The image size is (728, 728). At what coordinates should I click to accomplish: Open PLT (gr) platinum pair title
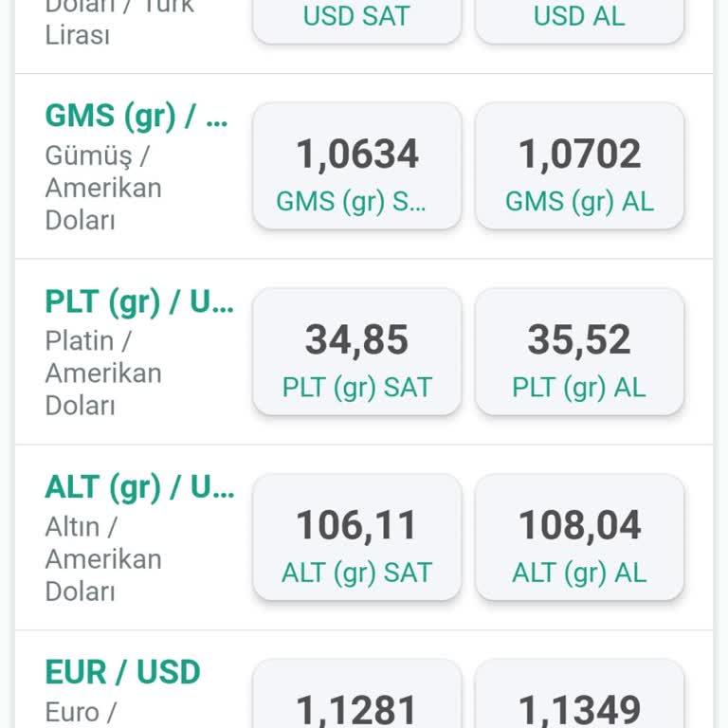click(138, 301)
